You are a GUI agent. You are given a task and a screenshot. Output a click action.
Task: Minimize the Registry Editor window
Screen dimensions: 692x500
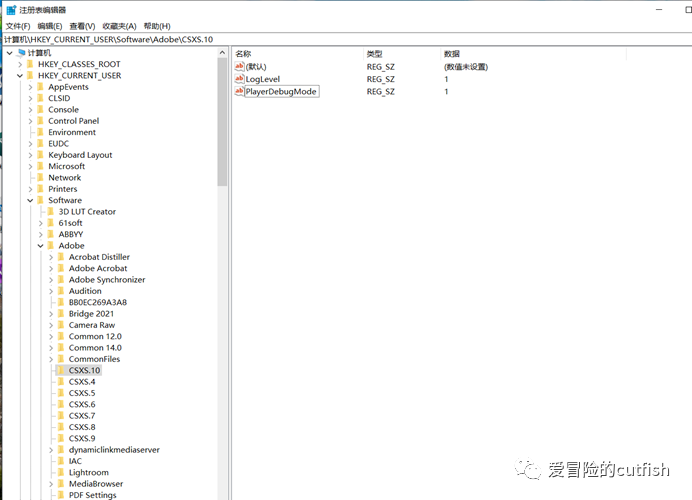coord(659,9)
